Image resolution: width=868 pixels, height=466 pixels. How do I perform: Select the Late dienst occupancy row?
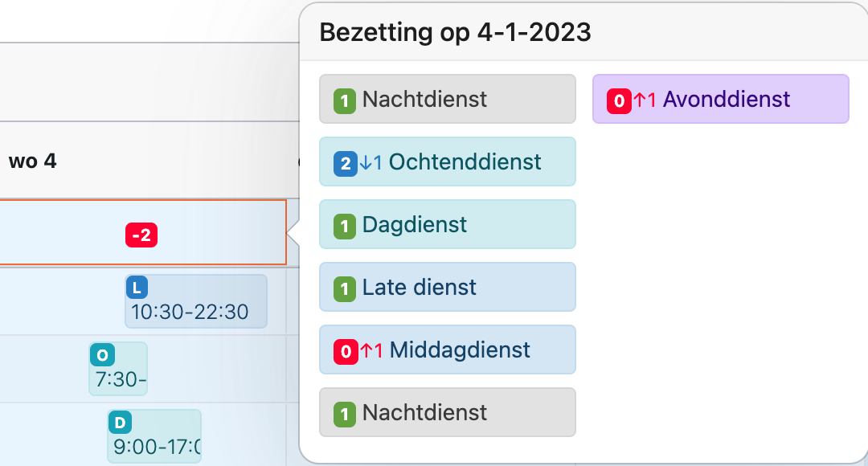click(x=448, y=287)
